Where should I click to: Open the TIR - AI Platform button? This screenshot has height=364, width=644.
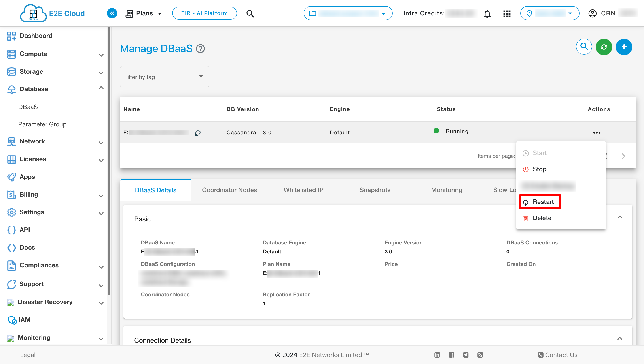204,13
